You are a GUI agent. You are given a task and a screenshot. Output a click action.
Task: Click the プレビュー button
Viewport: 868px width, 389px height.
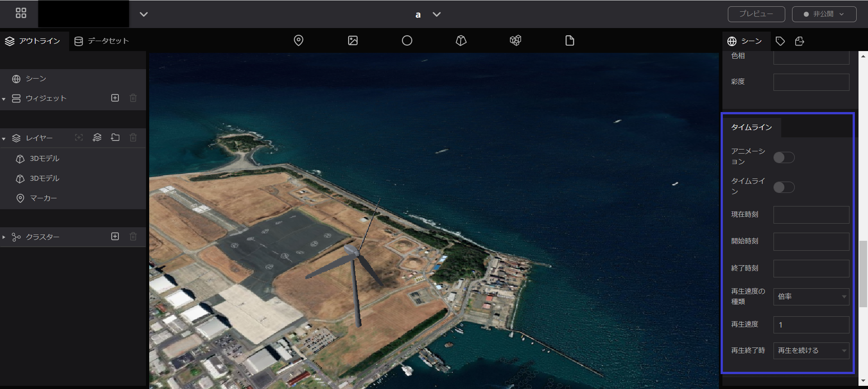tap(756, 14)
